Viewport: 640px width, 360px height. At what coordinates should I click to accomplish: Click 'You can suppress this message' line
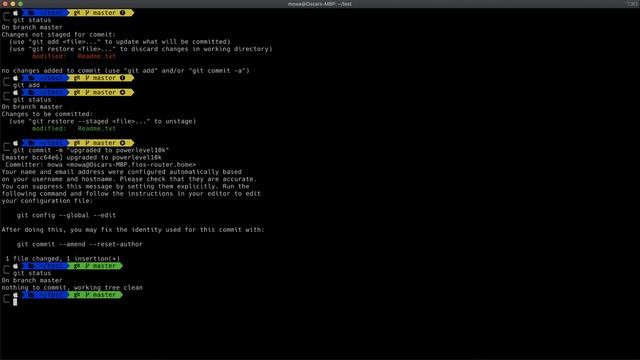coord(125,187)
